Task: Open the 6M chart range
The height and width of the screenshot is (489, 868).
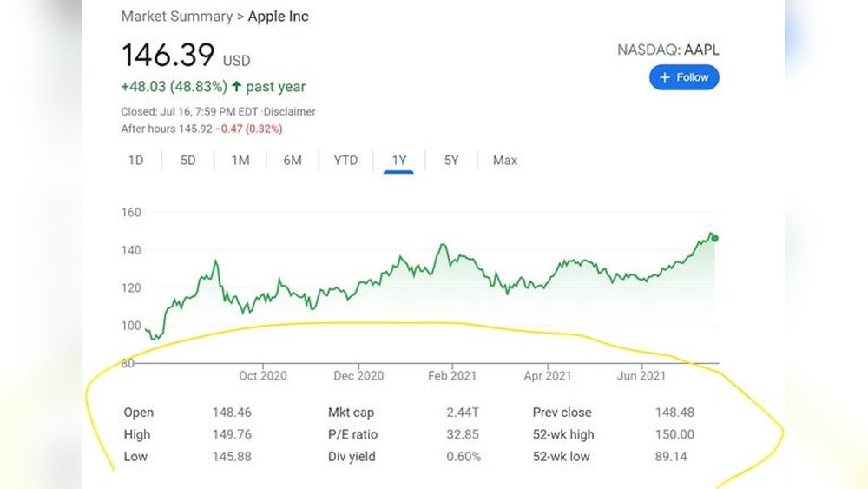Action: pos(293,161)
